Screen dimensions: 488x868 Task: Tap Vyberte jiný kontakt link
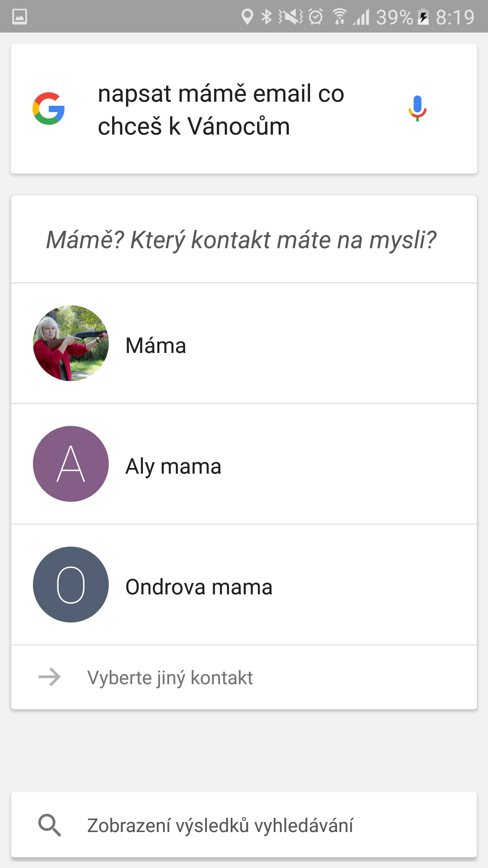click(x=170, y=678)
